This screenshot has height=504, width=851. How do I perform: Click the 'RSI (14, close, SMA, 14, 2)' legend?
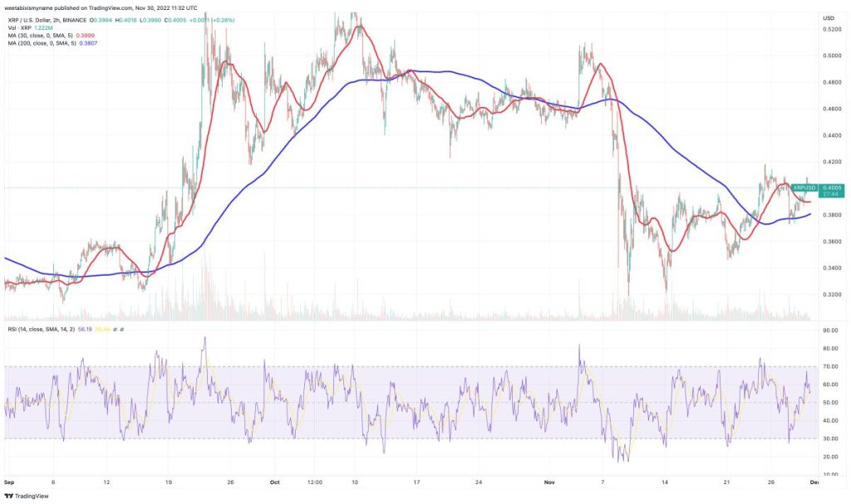41,330
